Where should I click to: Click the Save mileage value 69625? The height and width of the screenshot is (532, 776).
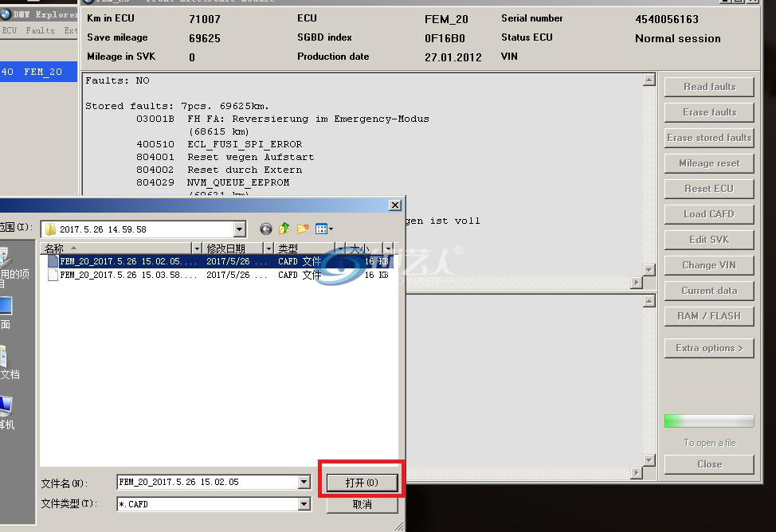tap(205, 38)
